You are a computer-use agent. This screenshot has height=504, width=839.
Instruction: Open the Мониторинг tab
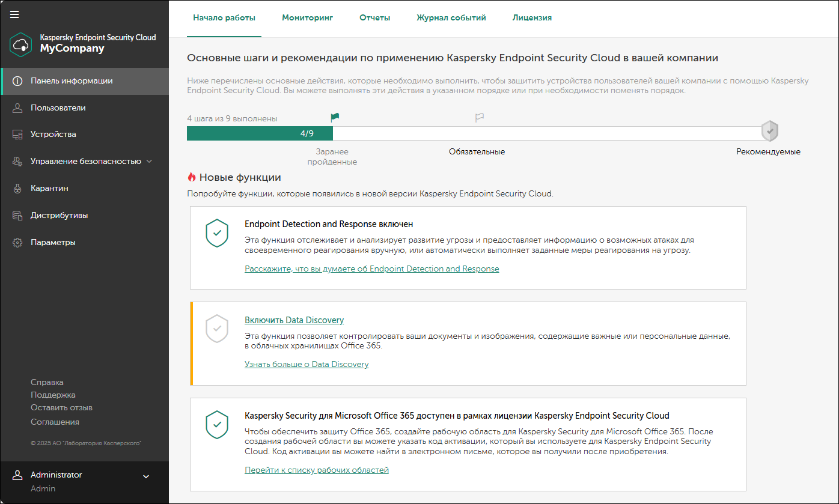(308, 18)
